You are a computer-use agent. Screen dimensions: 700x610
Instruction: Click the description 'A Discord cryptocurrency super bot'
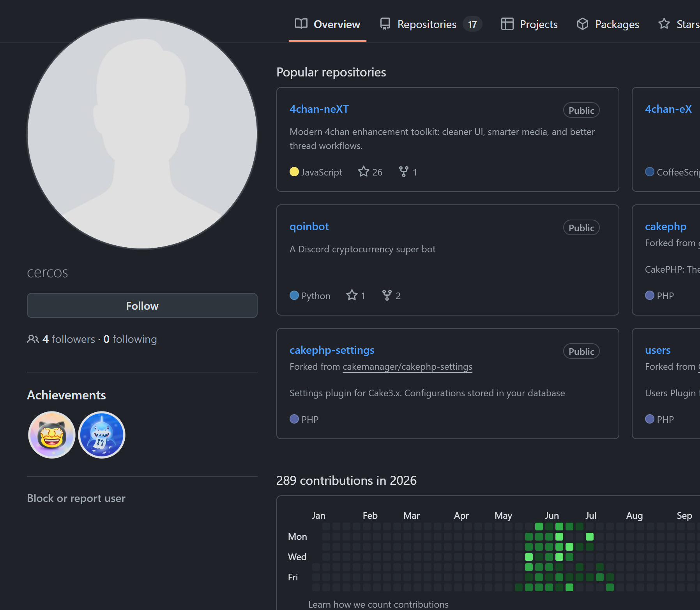click(362, 249)
